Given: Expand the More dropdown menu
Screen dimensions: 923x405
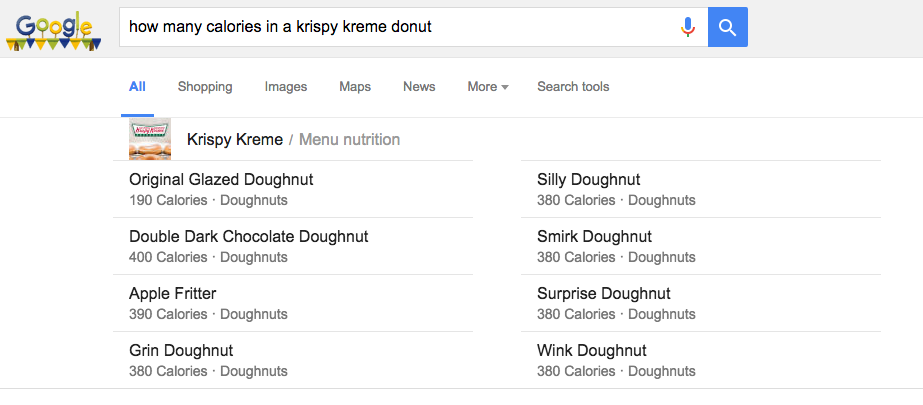Looking at the screenshot, I should 487,87.
